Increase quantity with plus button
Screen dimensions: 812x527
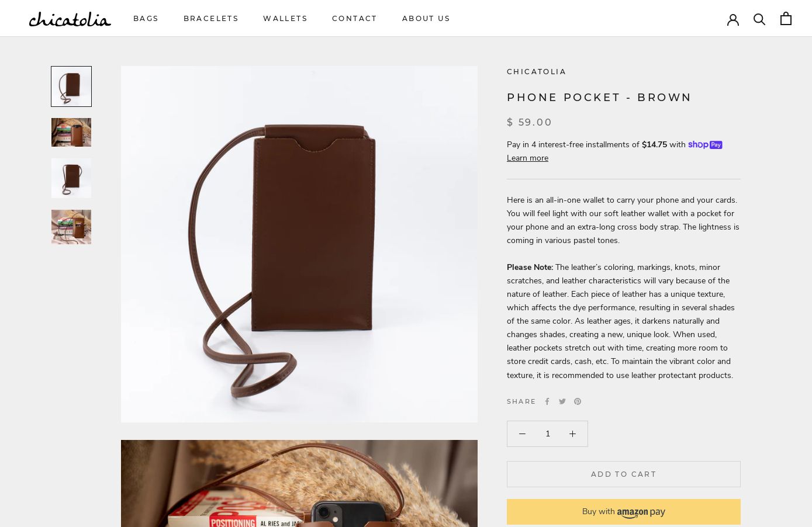[572, 434]
